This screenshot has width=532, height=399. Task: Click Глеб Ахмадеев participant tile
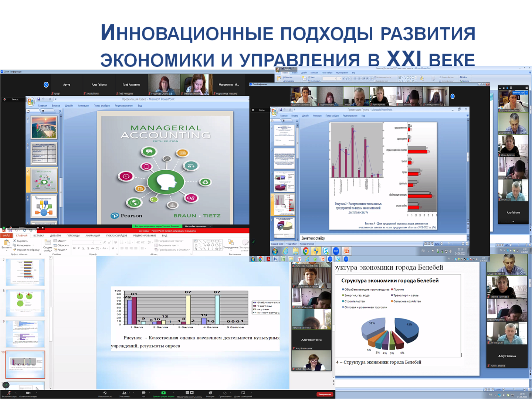pyautogui.click(x=132, y=85)
